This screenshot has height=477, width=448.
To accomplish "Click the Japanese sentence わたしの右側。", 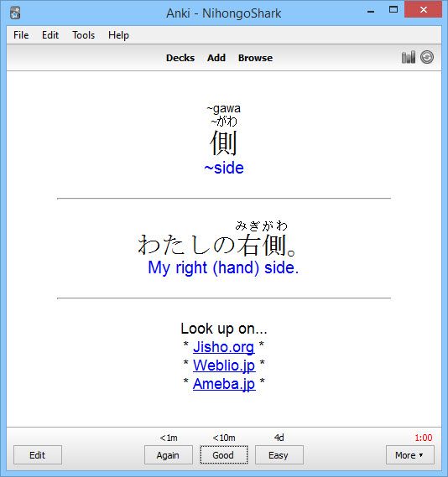I will coord(217,245).
